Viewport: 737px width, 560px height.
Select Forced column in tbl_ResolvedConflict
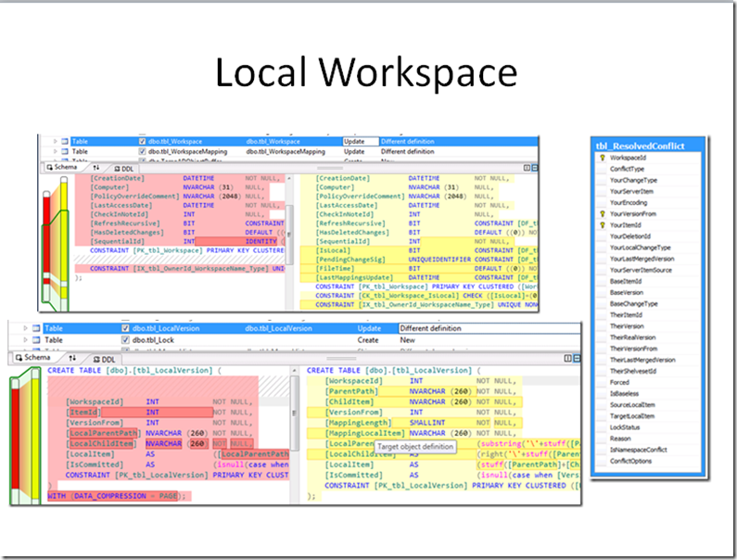[619, 383]
